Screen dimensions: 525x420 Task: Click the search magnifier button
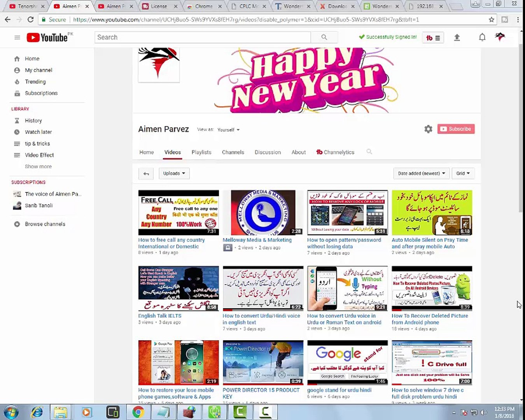tap(324, 37)
